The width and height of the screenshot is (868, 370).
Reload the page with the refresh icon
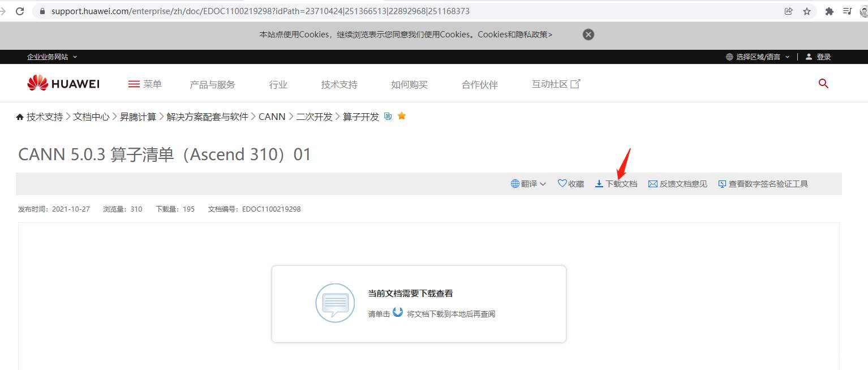click(x=20, y=11)
